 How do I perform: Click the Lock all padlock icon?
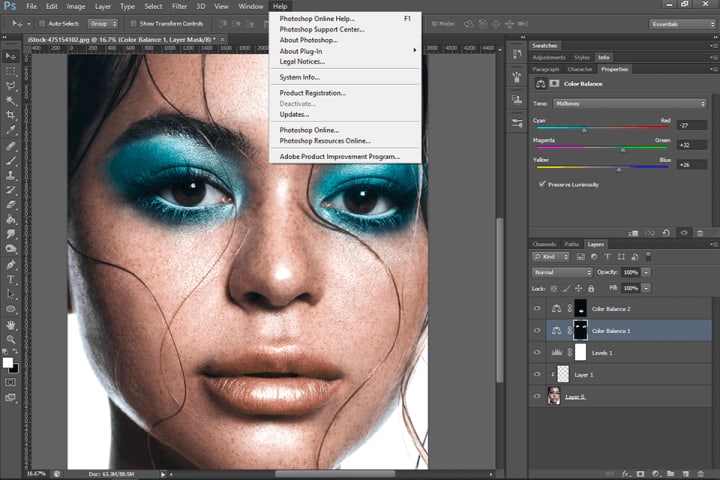(591, 288)
